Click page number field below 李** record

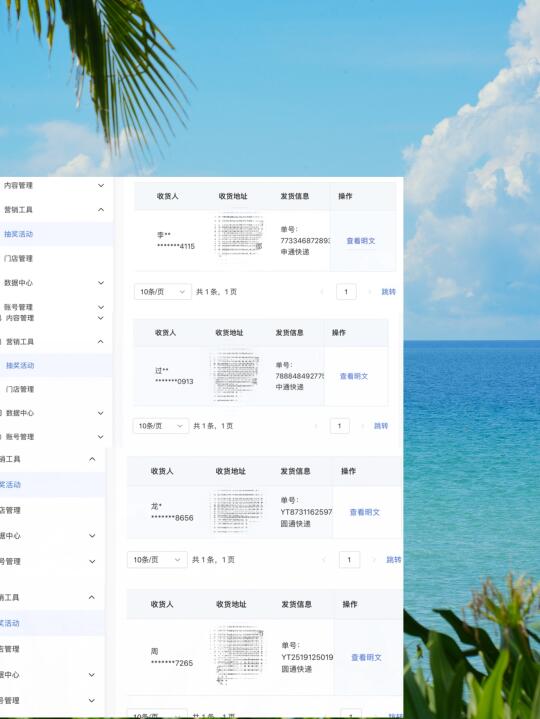[x=346, y=292]
